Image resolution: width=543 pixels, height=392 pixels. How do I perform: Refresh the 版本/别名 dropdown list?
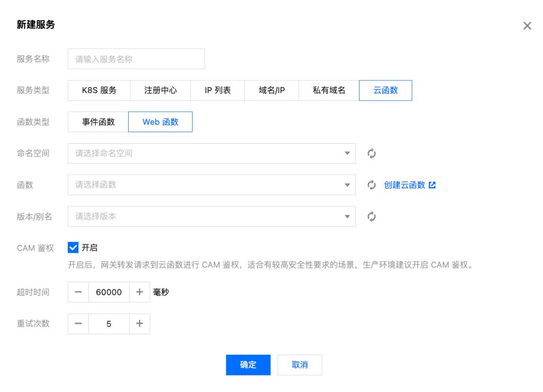372,217
